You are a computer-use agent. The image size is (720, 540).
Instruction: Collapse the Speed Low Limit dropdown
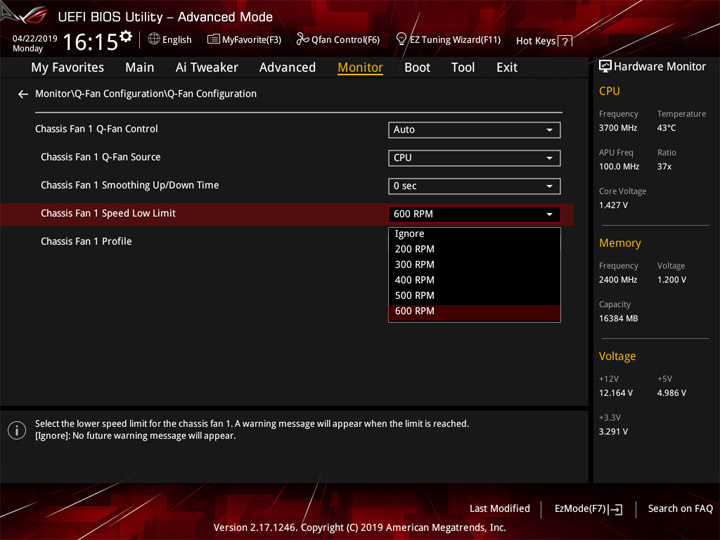(x=474, y=214)
